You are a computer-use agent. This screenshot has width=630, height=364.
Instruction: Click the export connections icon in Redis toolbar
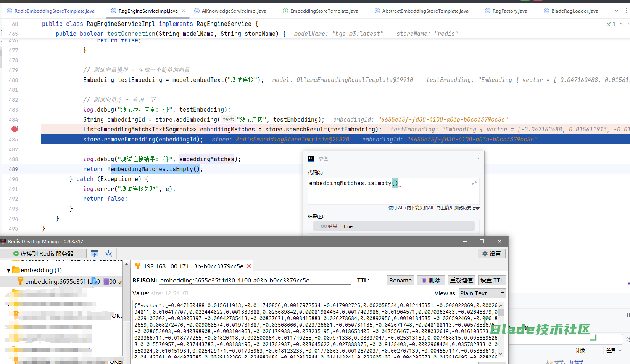[108, 253]
